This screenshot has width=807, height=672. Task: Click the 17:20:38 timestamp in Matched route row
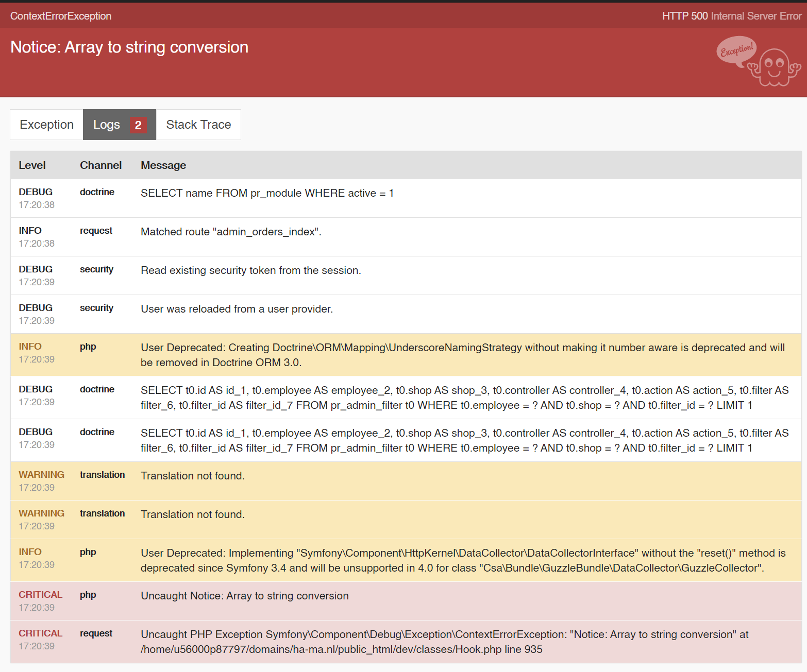tap(37, 244)
